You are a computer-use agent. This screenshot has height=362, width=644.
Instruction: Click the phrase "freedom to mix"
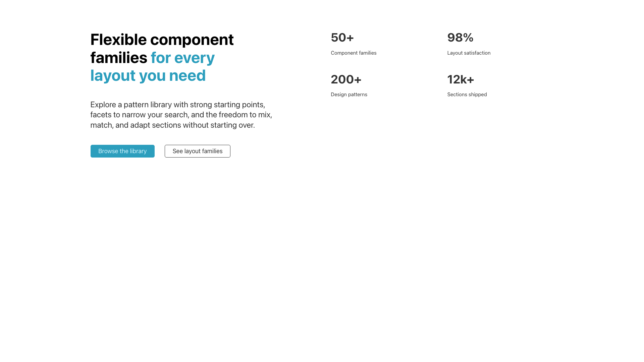(245, 115)
